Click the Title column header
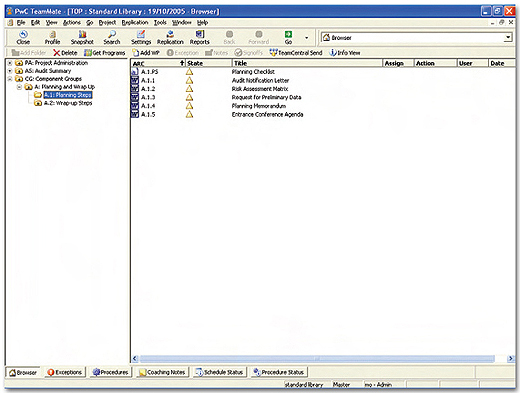 point(307,63)
